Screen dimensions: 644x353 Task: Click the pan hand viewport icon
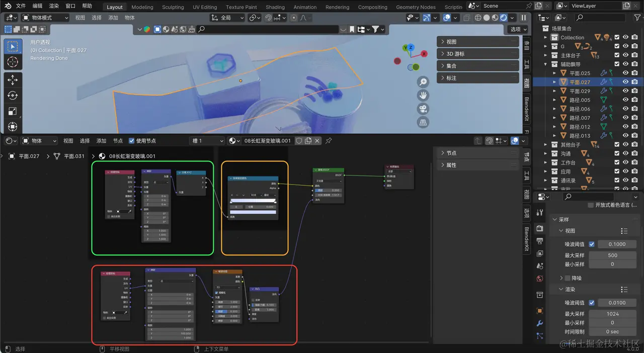423,95
